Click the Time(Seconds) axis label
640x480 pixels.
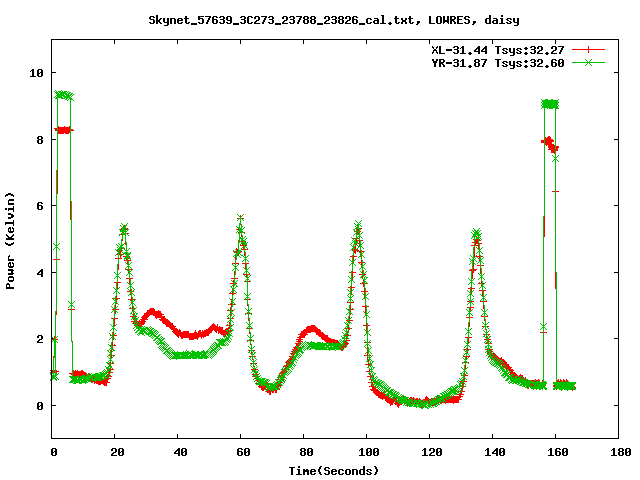(x=334, y=471)
